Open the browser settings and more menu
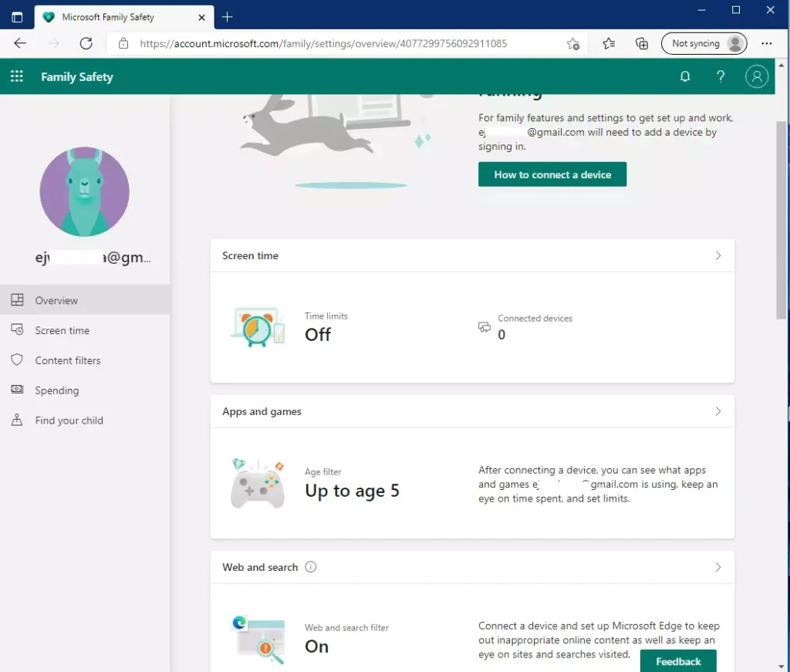The width and height of the screenshot is (790, 672). (x=766, y=44)
